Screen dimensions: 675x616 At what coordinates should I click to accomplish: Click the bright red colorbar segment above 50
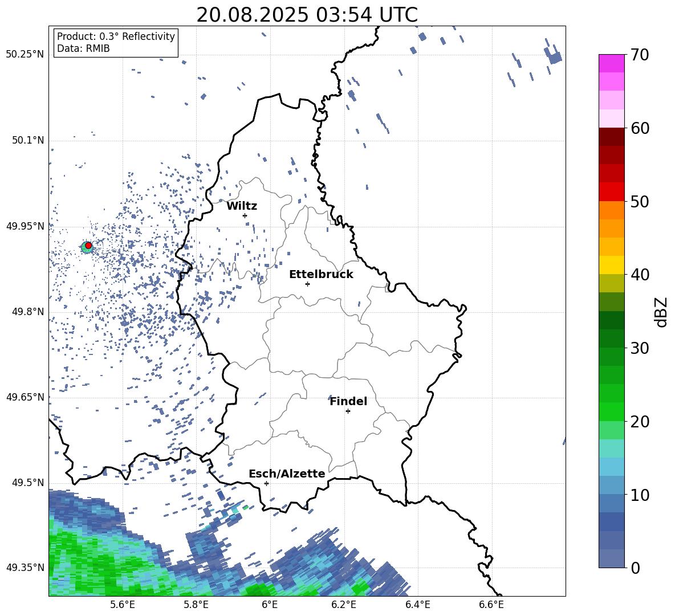click(611, 192)
